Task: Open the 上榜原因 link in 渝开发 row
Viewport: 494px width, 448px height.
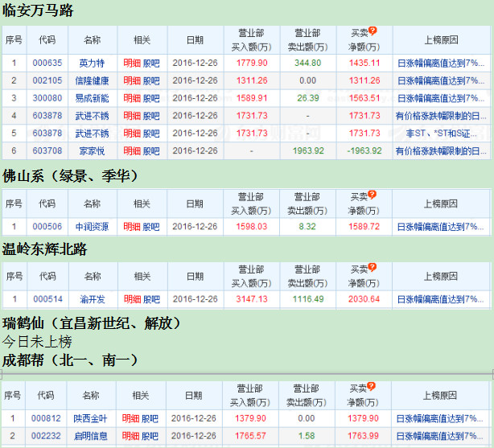Action: (440, 299)
